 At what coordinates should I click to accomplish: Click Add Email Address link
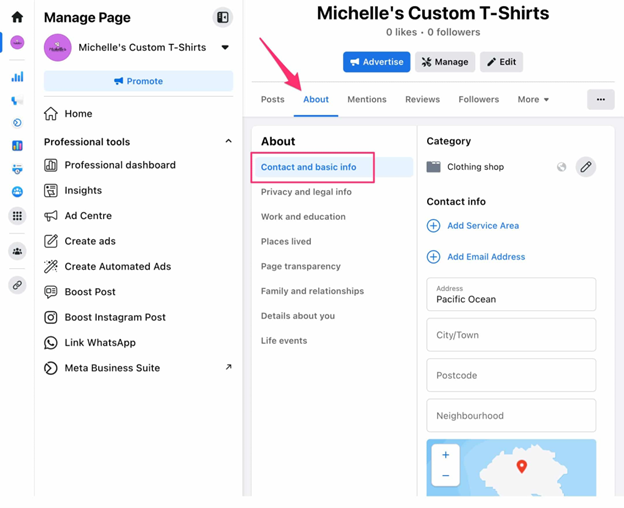(x=486, y=257)
